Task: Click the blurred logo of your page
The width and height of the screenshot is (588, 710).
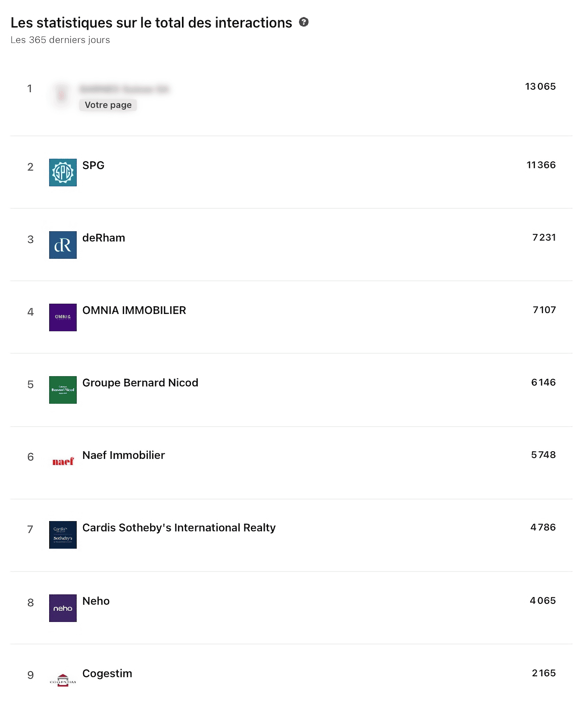Action: point(62,94)
